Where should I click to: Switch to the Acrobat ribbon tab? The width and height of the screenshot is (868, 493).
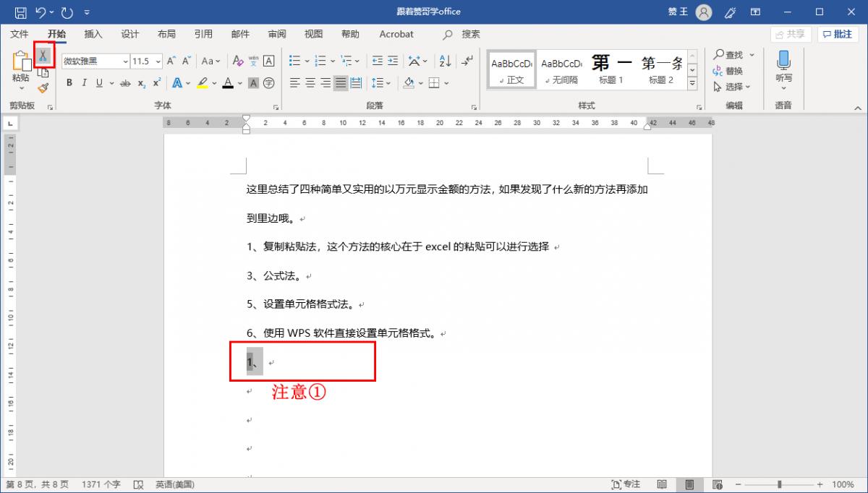(396, 34)
